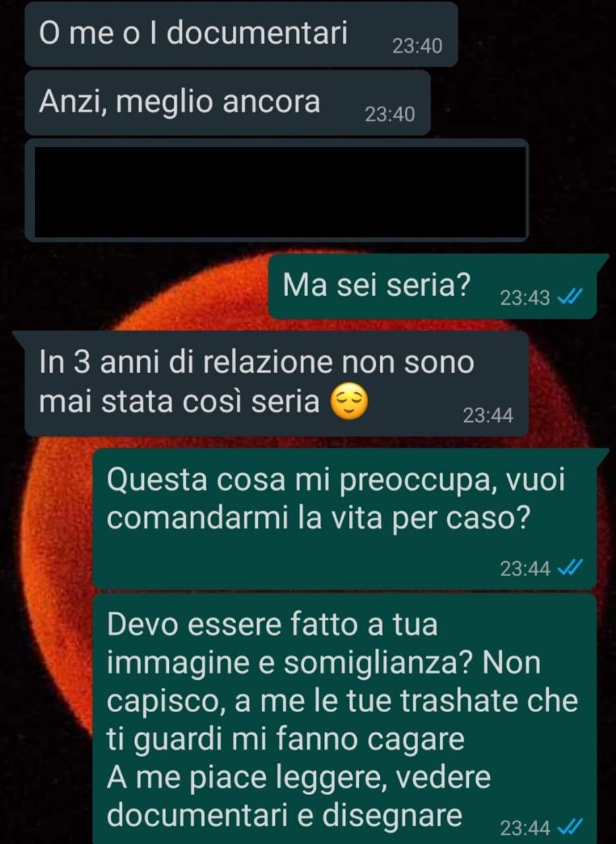Tap the 23:40 timestamp on "O me o I documentari"

(x=417, y=46)
